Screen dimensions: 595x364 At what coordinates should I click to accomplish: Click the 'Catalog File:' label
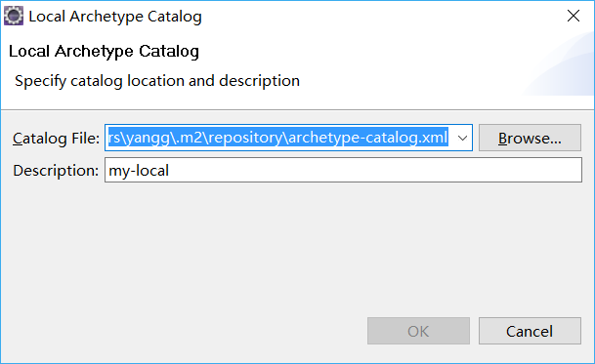tap(56, 139)
